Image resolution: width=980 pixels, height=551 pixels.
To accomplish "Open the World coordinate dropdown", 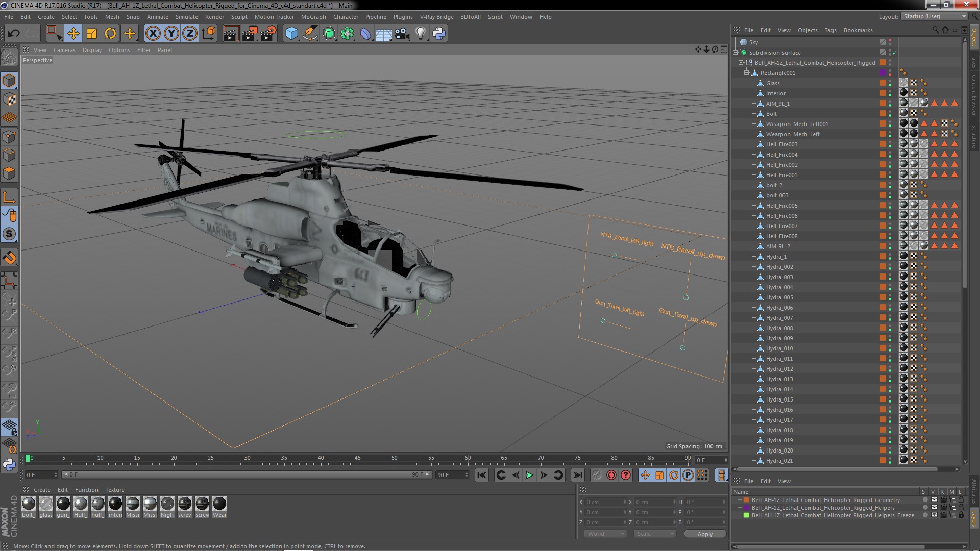I will [x=605, y=534].
